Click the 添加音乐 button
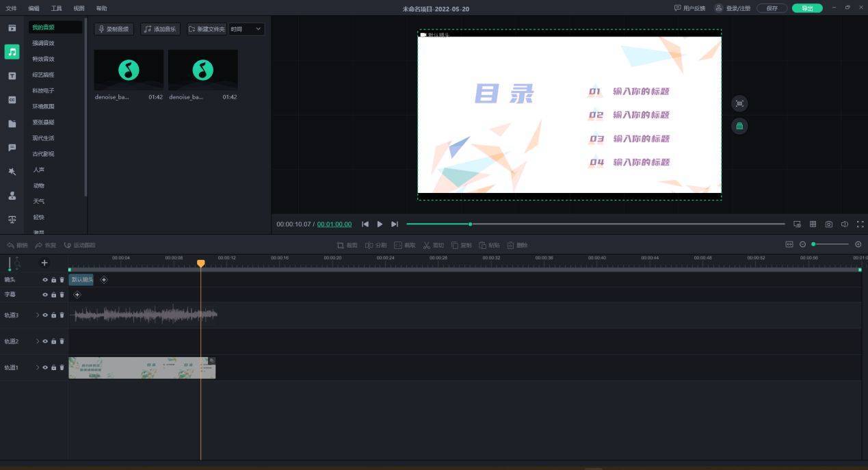Viewport: 868px width, 470px height. 160,29
